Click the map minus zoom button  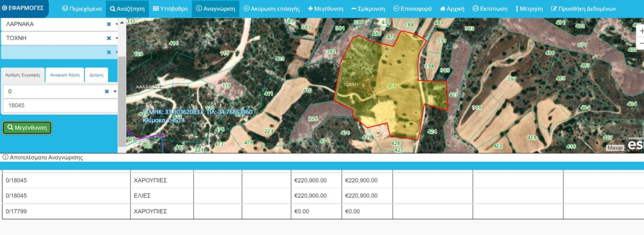pos(640,44)
